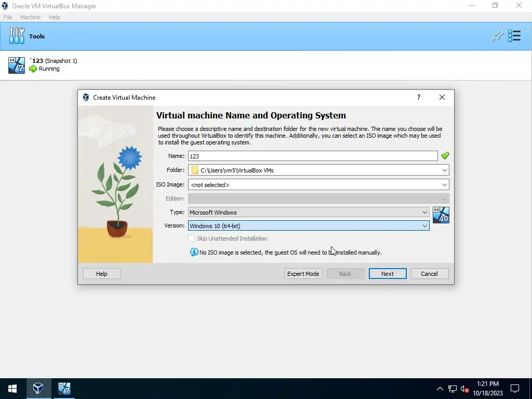Screen dimensions: 532x399
Task: Cancel the Create Virtual Machine dialog
Action: coord(430,274)
